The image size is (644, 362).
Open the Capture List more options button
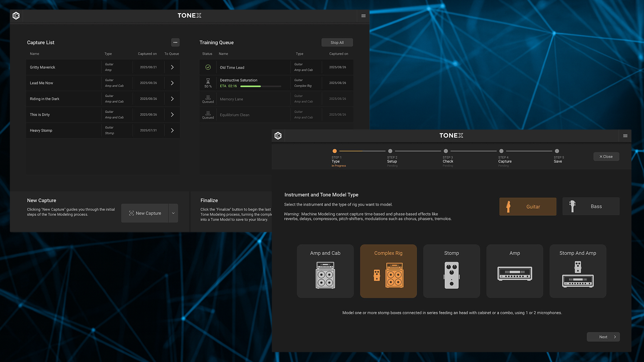[x=175, y=42]
